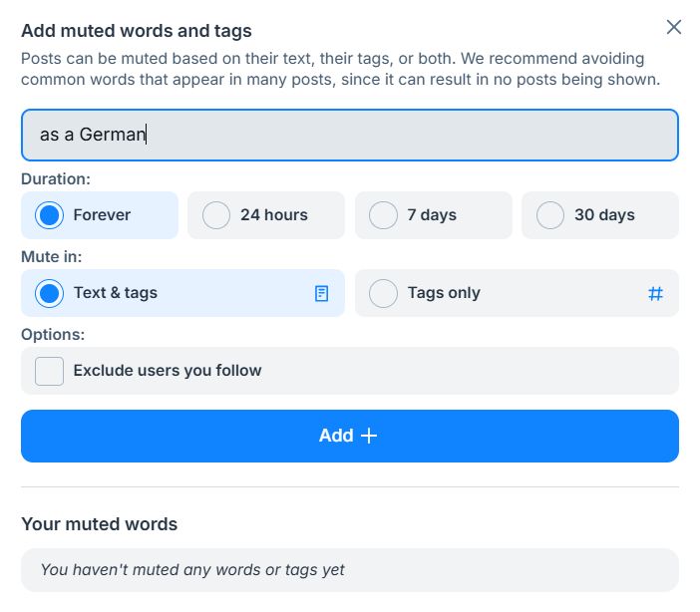Click the description paragraph about muting posts

(339, 69)
